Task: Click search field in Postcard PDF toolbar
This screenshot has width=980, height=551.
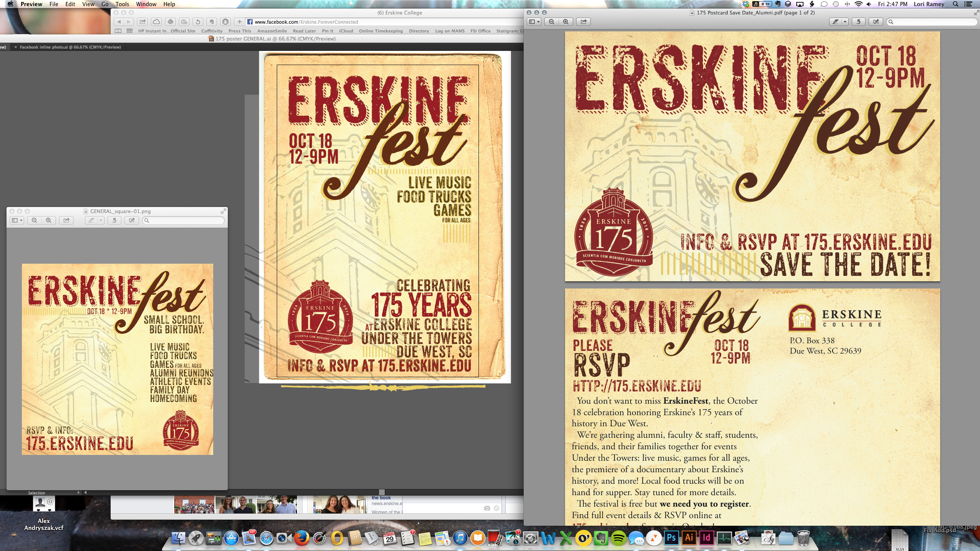Action: pos(932,22)
